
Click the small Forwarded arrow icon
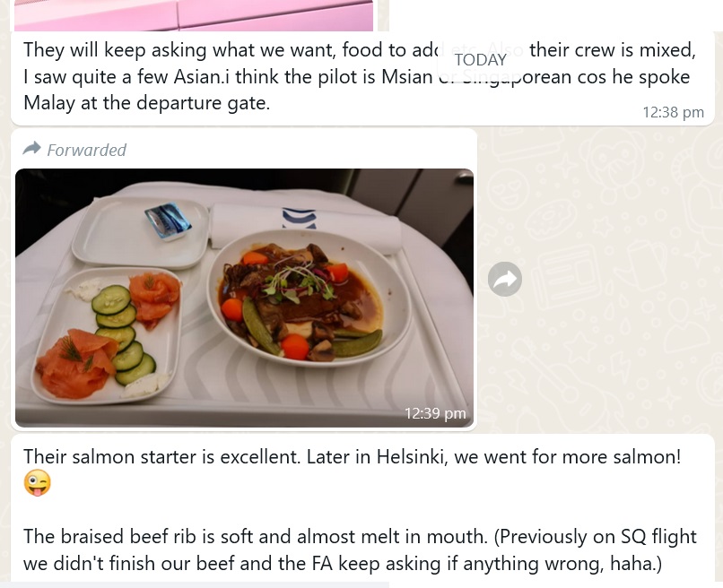point(31,149)
